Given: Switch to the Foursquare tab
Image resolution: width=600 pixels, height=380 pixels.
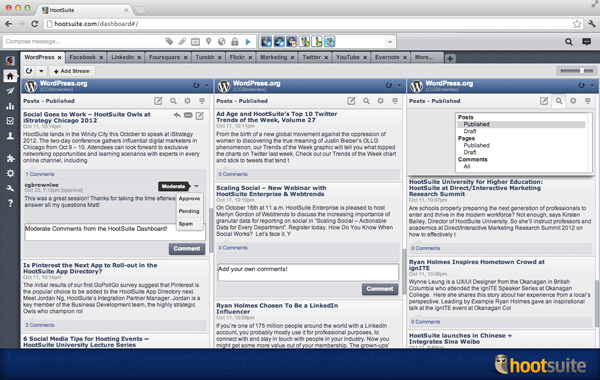Looking at the screenshot, I should (164, 57).
